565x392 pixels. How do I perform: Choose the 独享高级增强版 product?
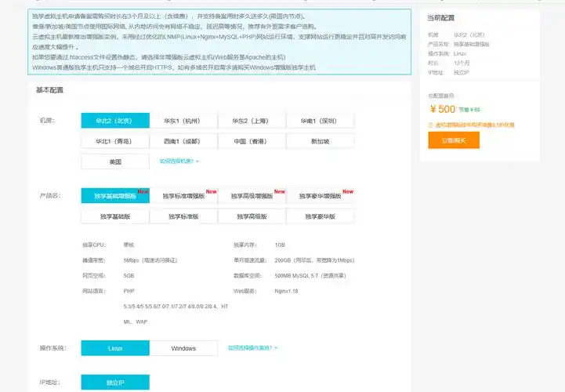coord(252,196)
